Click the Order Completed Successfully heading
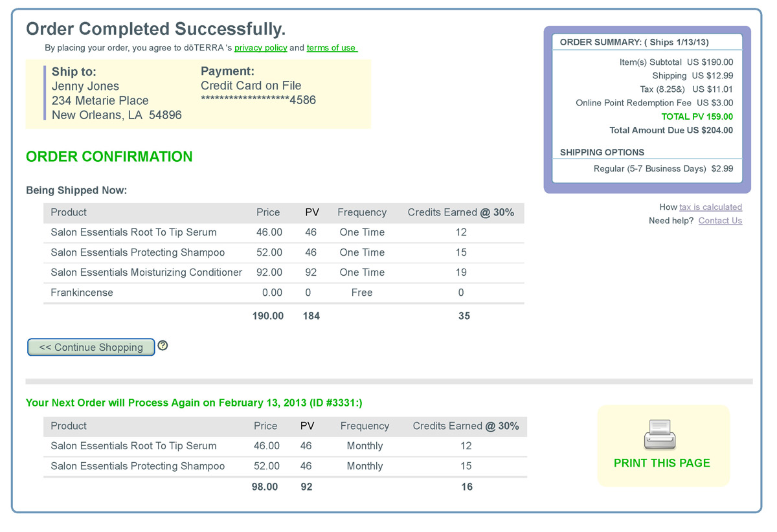The height and width of the screenshot is (532, 777). pos(155,29)
